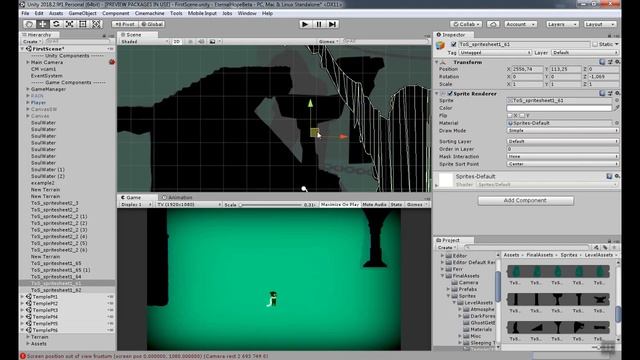Open the cloud services icon
The height and width of the screenshot is (360, 640).
493,24
